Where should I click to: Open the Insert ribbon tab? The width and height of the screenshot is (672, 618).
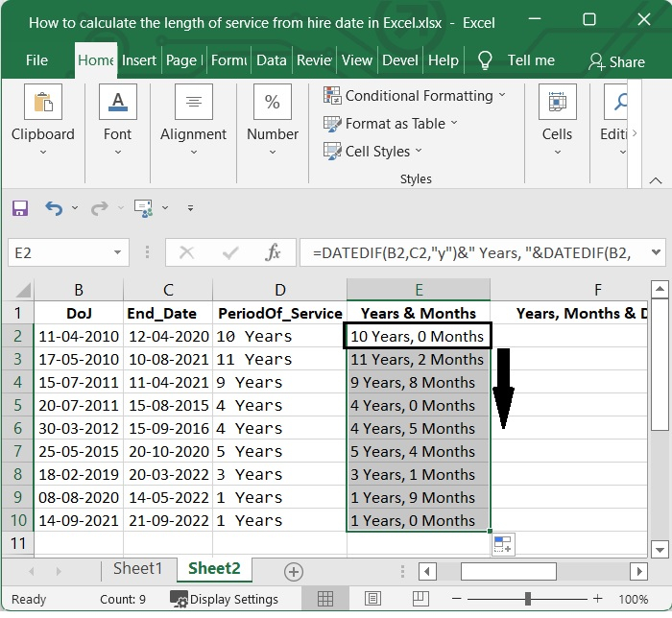pyautogui.click(x=139, y=60)
